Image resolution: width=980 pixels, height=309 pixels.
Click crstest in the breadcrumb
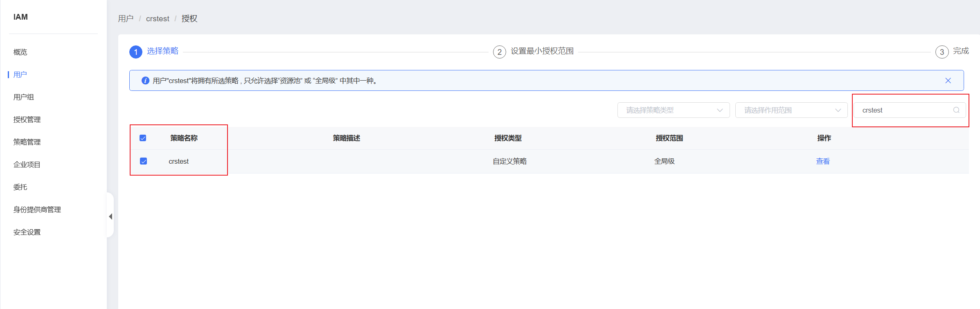point(158,19)
